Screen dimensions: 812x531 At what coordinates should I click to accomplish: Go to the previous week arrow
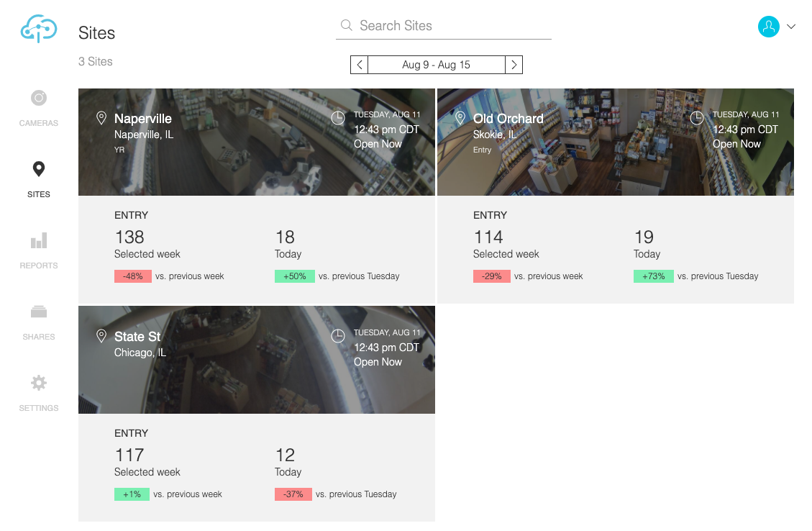pos(360,65)
